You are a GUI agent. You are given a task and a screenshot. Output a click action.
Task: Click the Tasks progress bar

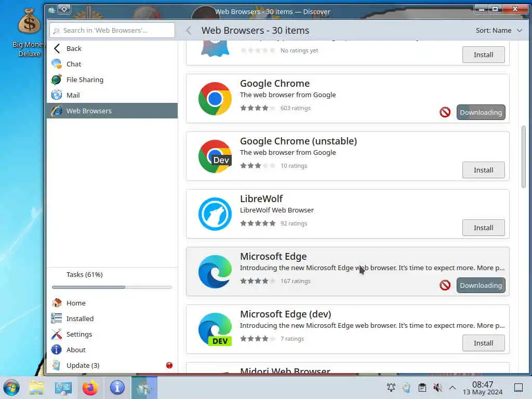(x=112, y=287)
